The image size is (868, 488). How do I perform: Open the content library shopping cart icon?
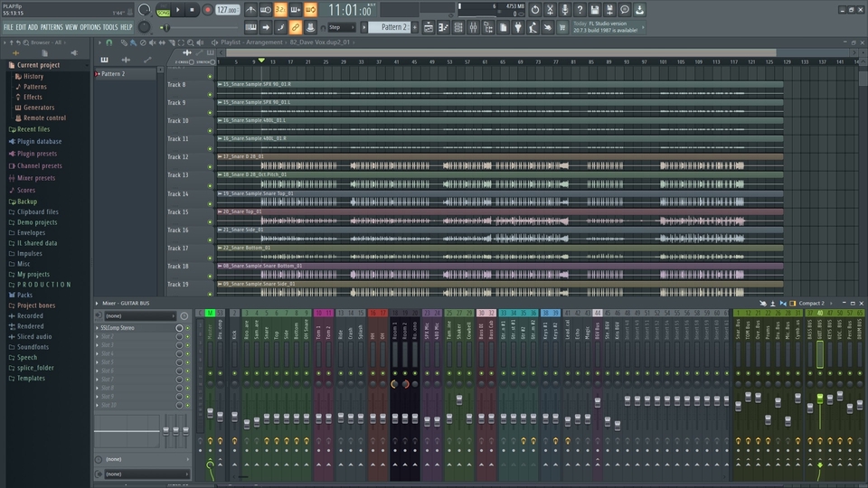click(563, 27)
